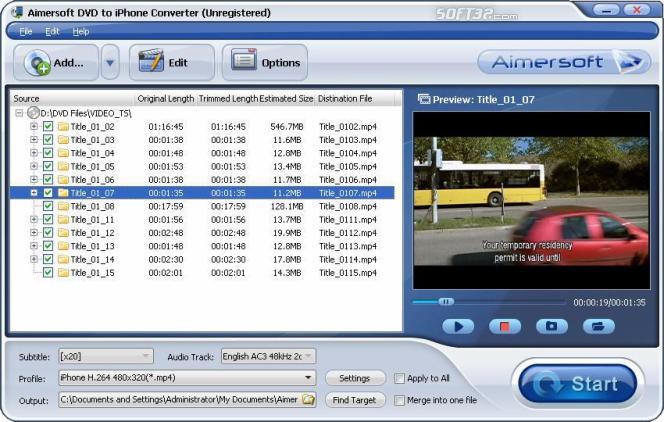Open the Options window
664x422 pixels.
point(265,63)
